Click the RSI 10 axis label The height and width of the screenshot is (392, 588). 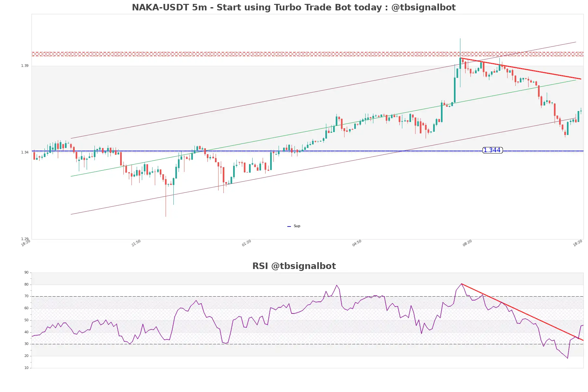pyautogui.click(x=26, y=368)
